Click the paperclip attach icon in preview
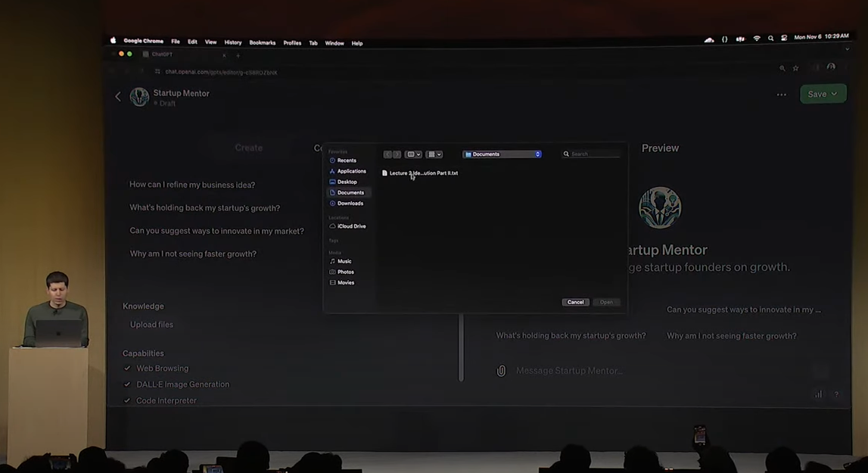 pos(501,371)
